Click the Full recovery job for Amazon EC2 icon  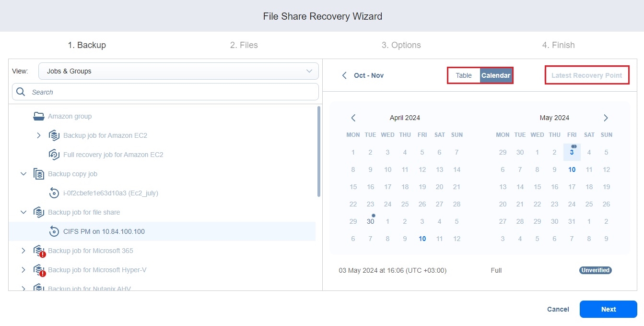tap(54, 155)
